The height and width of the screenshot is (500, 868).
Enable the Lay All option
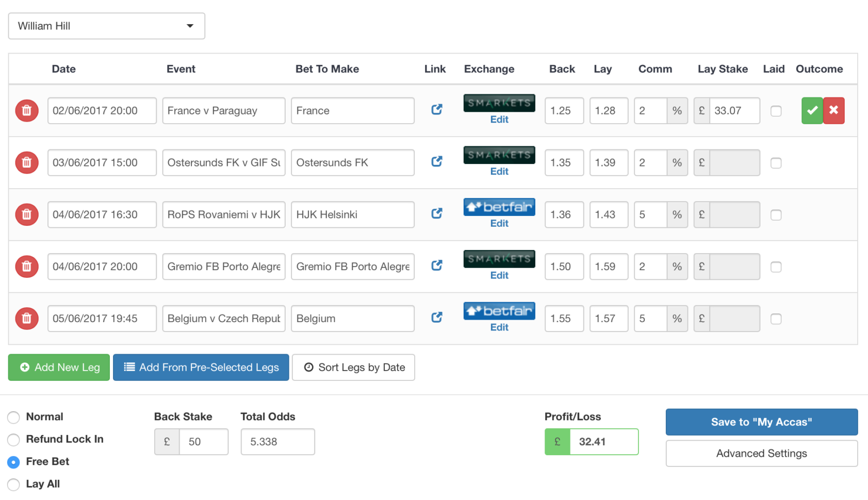point(13,484)
